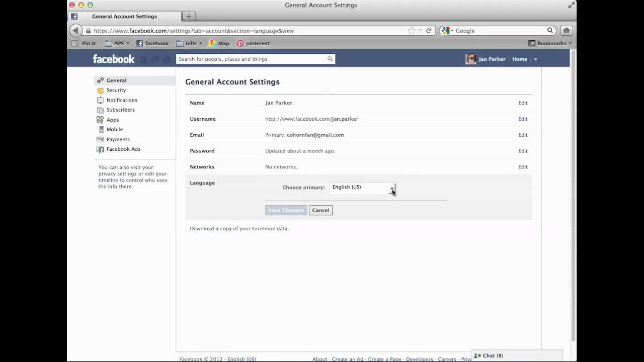Click the Google search magnifier icon
The width and height of the screenshot is (644, 362).
(550, 31)
